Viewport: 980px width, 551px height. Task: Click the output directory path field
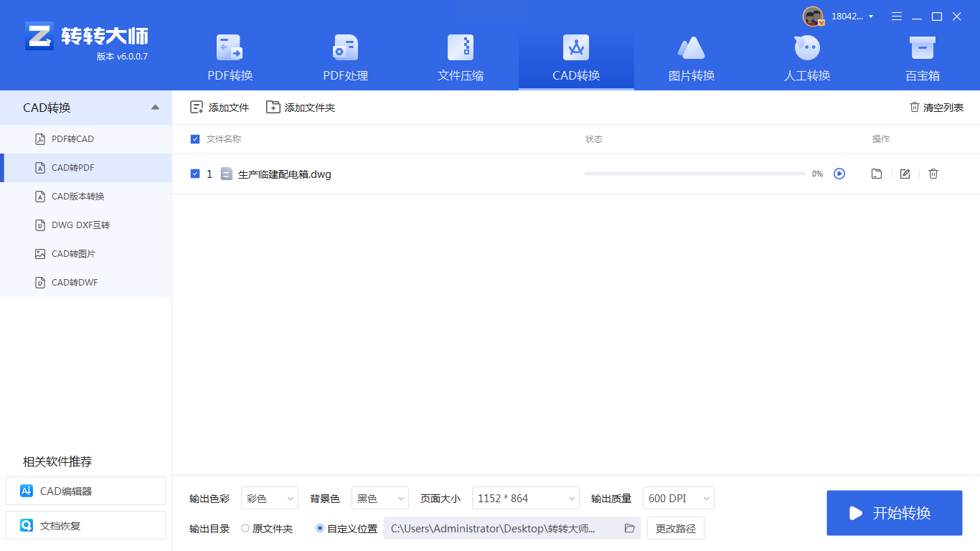tap(512, 529)
